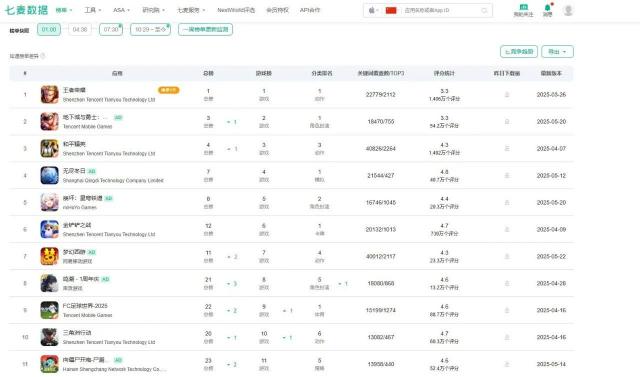Click version date 2025-05-12
The image size is (640, 377).
(551, 175)
